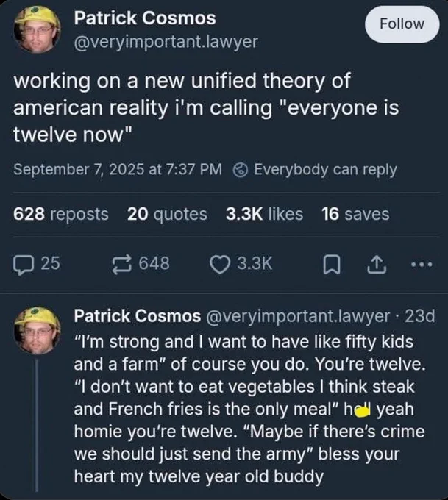This screenshot has width=448, height=500.
Task: Open more options three-dots menu
Action: [422, 265]
